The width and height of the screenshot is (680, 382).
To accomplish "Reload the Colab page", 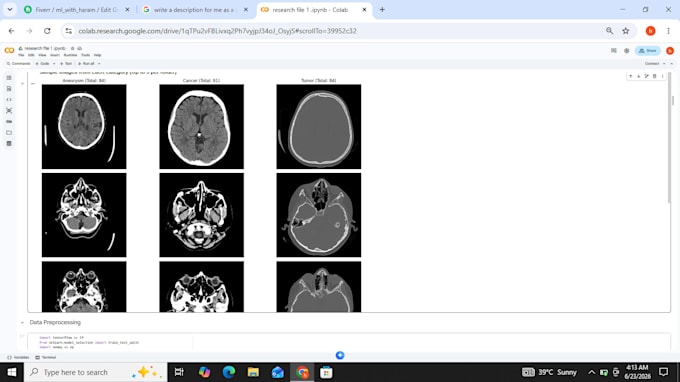I will pyautogui.click(x=47, y=31).
